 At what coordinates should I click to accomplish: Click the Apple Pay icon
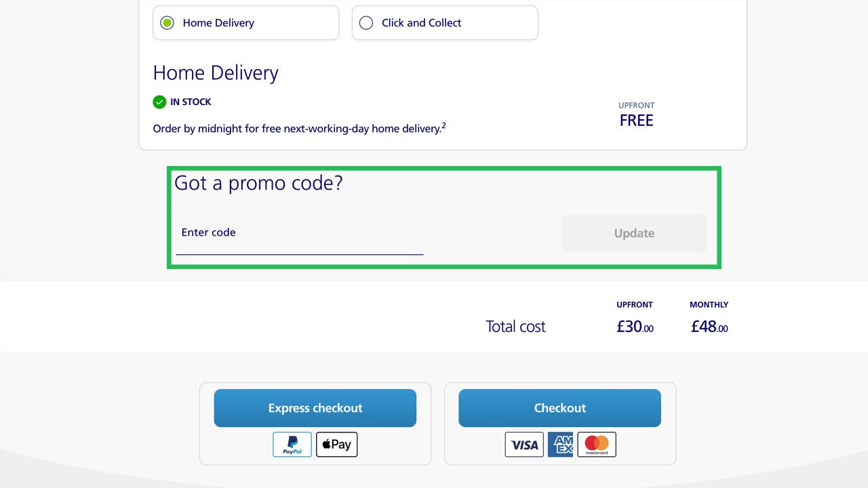[x=336, y=445]
